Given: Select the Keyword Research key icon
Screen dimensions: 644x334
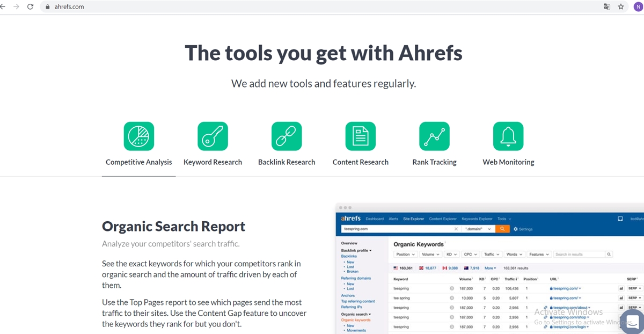Looking at the screenshot, I should click(213, 136).
